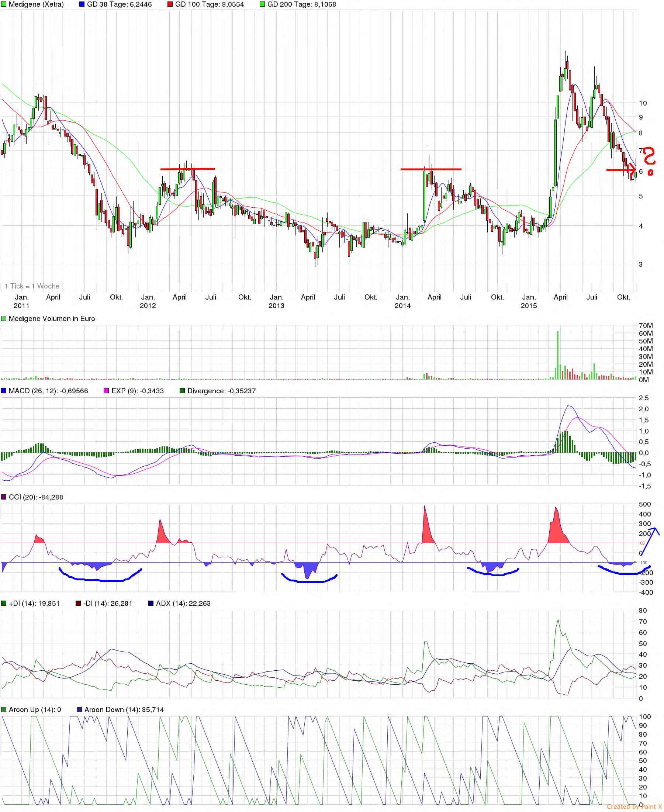Click the Aroon Down (14) blue swatch
Screen dimensions: 664x812
click(x=80, y=710)
